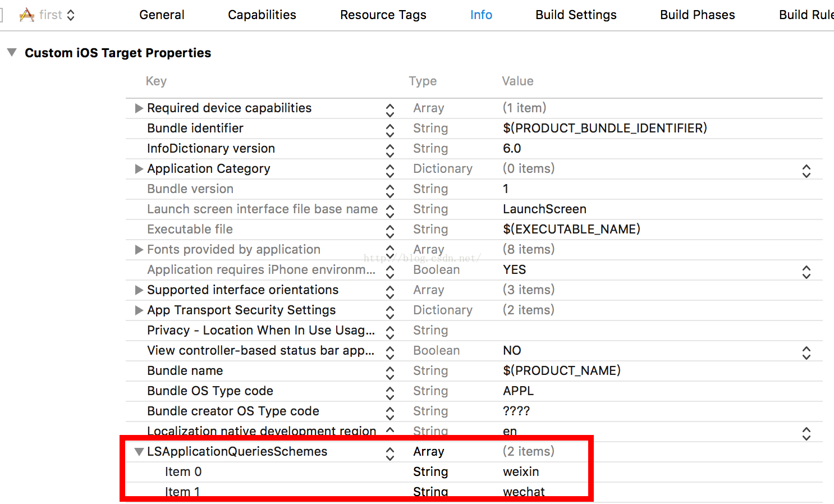Open key stepper for InfoDictionary version
Viewport: 834px width, 504px height.
point(390,150)
